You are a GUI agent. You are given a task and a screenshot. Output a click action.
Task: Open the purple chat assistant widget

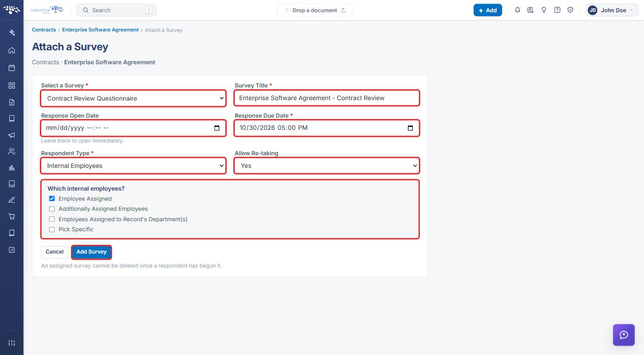(624, 335)
